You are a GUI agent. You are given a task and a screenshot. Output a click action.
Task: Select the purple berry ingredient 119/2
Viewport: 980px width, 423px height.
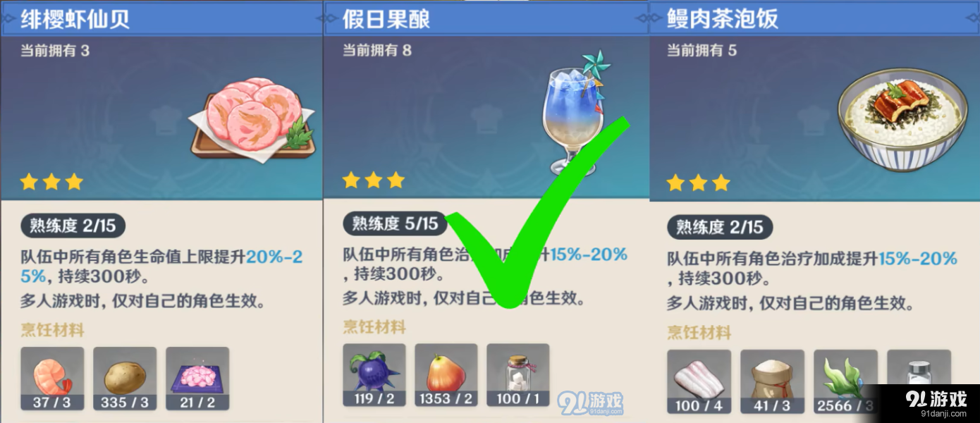(x=374, y=376)
